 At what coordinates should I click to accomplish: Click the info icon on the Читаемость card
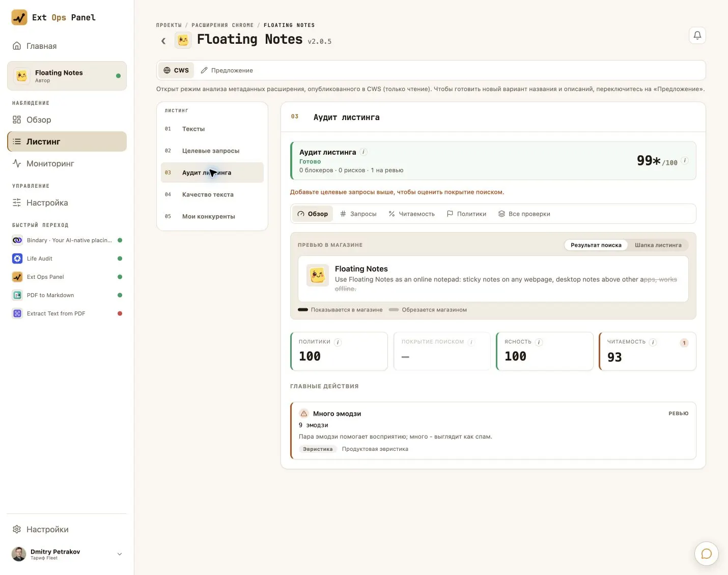click(653, 342)
